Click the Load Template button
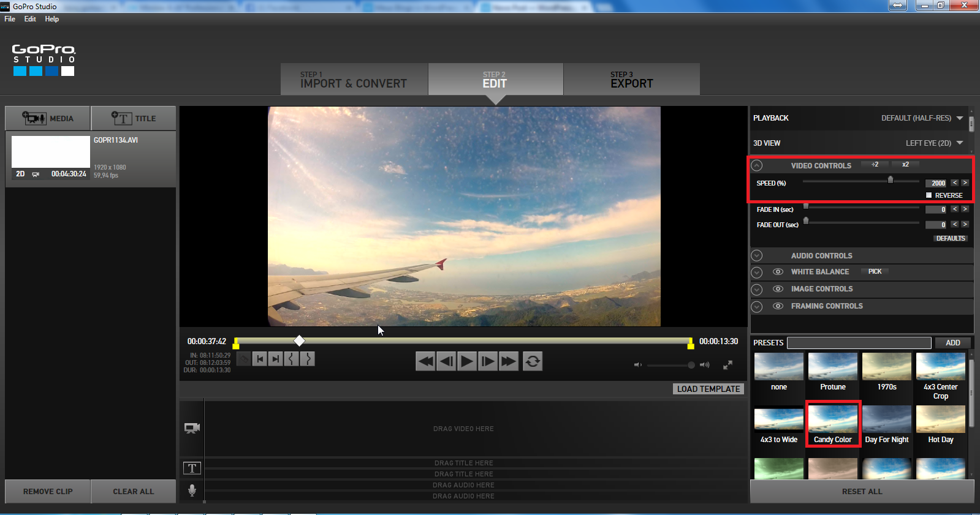 tap(708, 389)
